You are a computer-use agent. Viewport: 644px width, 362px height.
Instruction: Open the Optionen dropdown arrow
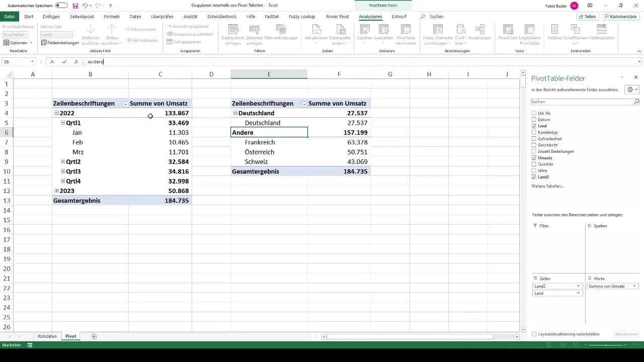coord(31,43)
